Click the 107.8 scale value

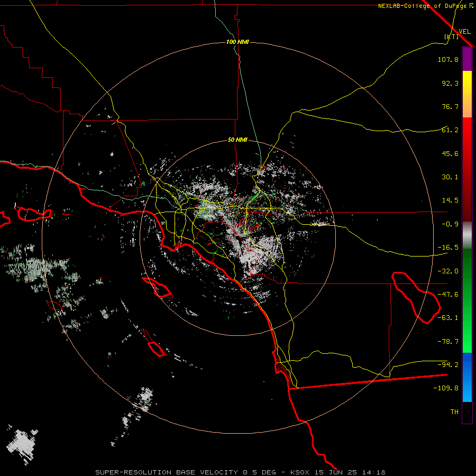[448, 59]
